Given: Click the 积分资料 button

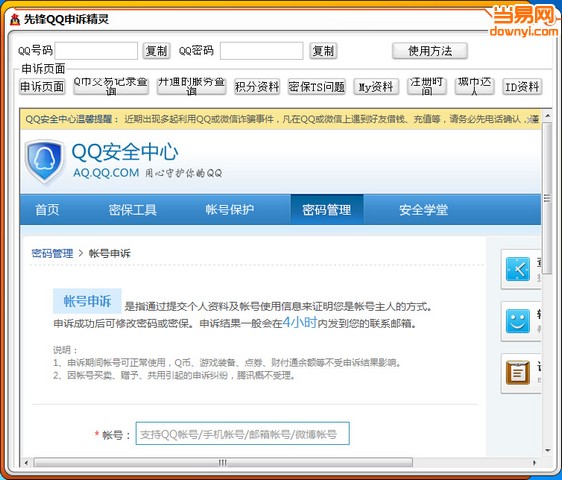Looking at the screenshot, I should (257, 87).
